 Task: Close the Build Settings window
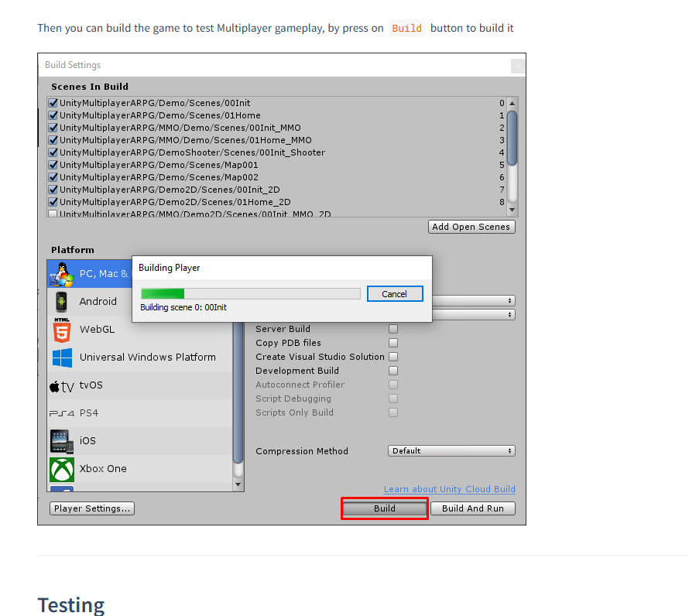518,66
